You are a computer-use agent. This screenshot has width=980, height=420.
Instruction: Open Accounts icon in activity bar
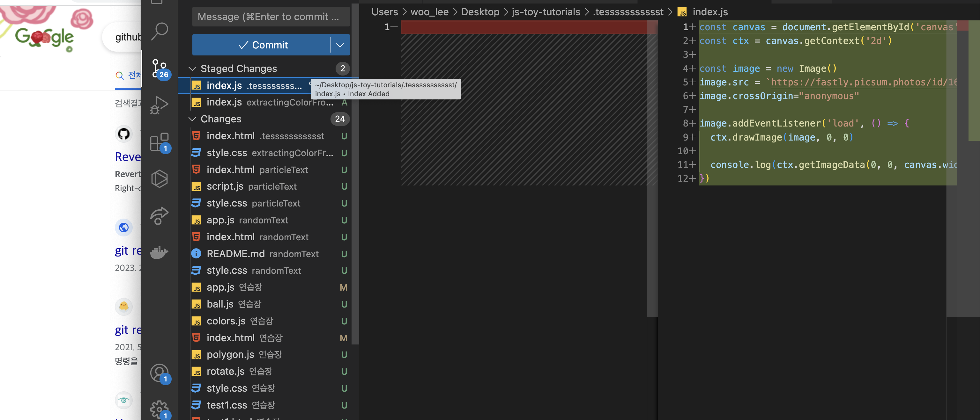pyautogui.click(x=160, y=373)
